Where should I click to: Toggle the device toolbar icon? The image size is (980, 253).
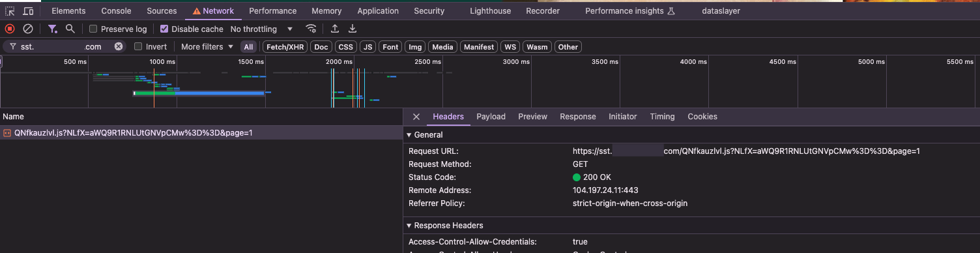pos(28,11)
